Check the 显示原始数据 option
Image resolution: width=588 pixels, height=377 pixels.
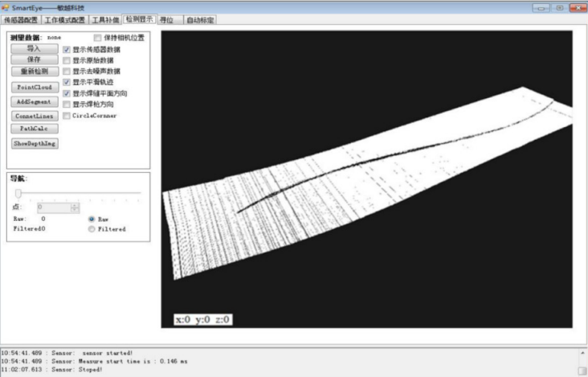click(x=67, y=60)
